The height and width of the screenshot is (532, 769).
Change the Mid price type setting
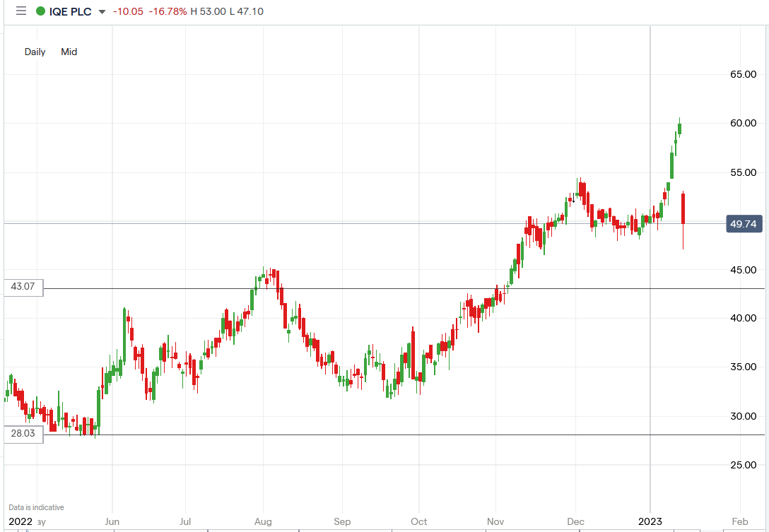point(69,52)
